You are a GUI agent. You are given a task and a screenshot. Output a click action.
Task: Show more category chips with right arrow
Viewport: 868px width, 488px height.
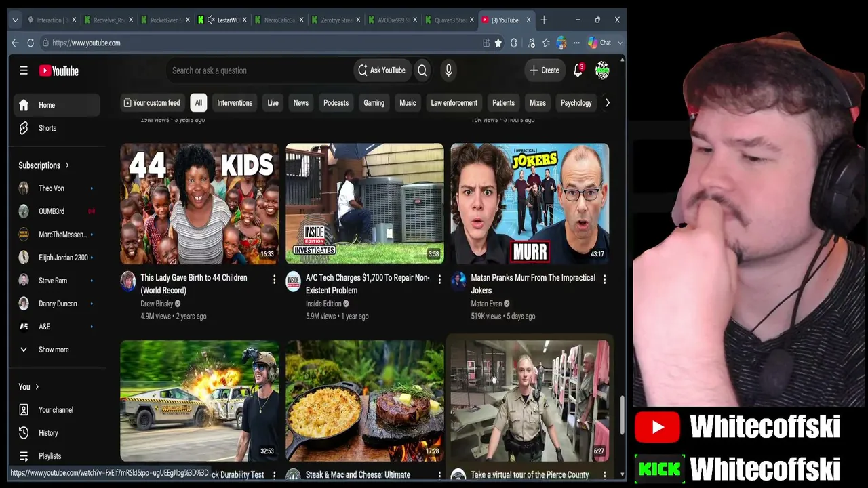(608, 103)
